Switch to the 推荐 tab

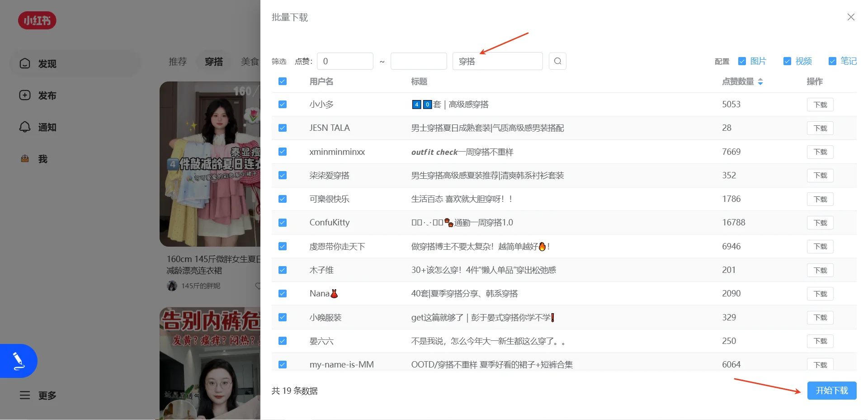[x=177, y=62]
